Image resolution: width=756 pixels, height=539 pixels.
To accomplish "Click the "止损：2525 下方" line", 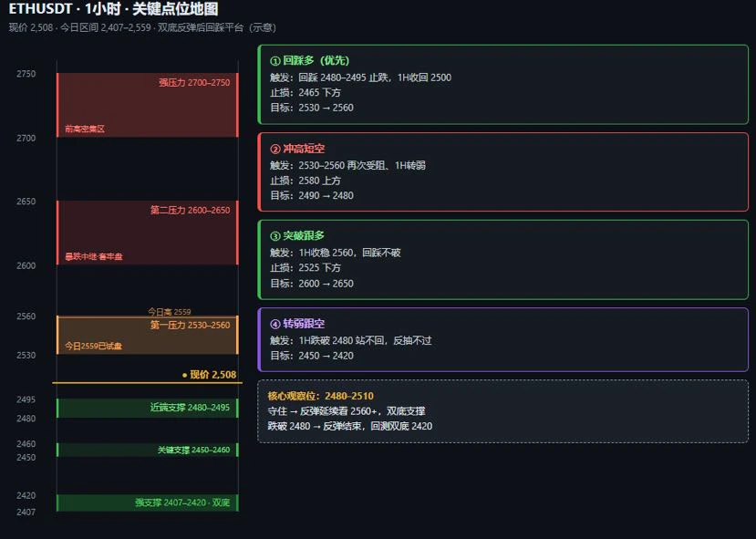I will coord(306,267).
